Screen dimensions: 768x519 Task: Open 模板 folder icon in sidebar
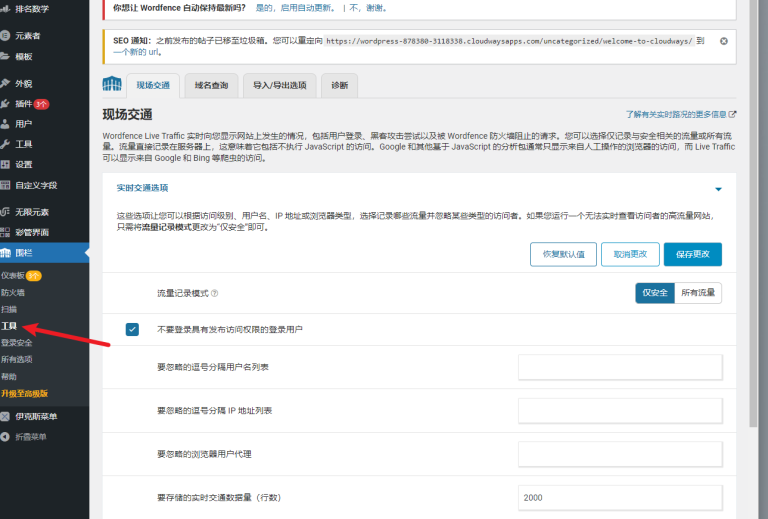[5, 56]
